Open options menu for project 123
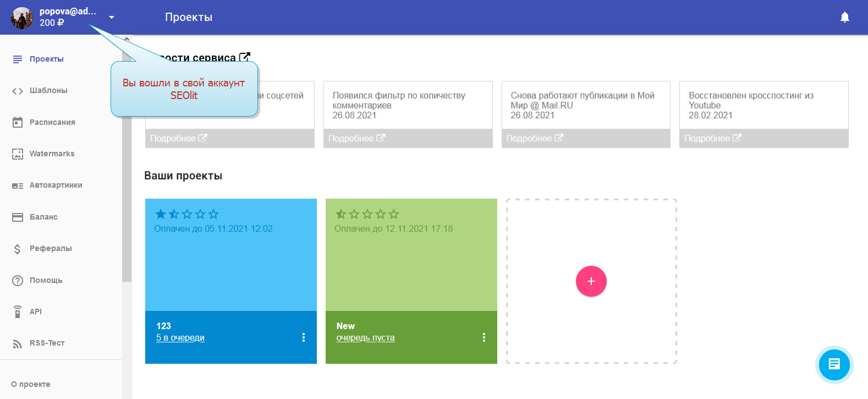The height and width of the screenshot is (399, 868). pos(303,337)
